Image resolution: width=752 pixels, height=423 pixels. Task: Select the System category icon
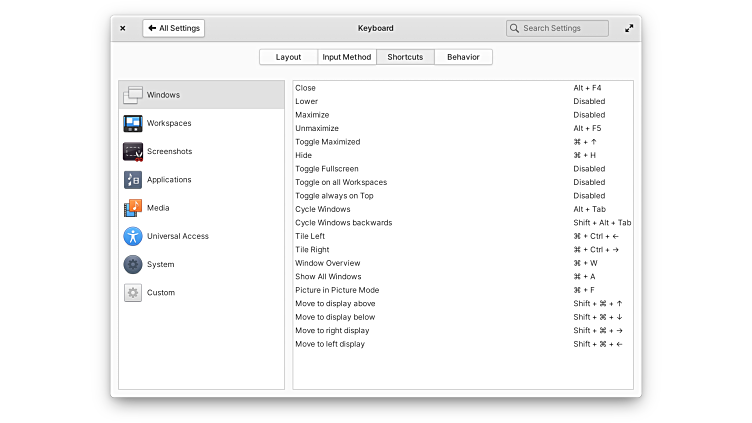[133, 264]
